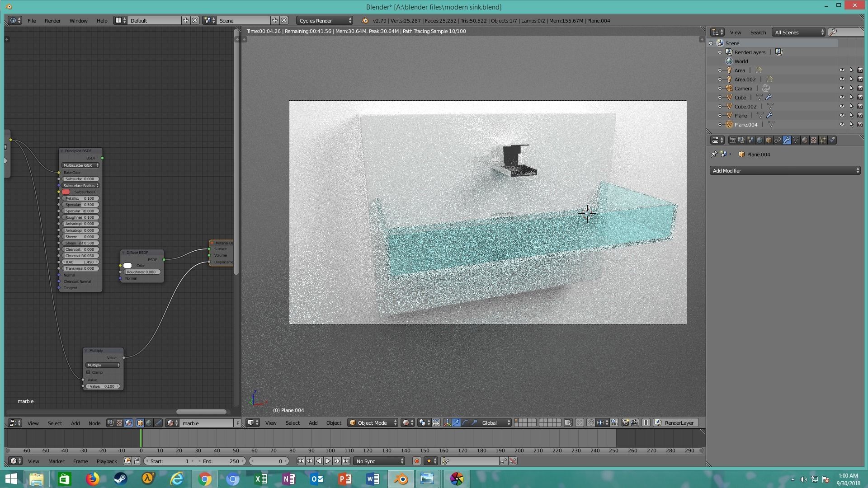The image size is (868, 488).
Task: Expand the Cube item in outliner
Action: click(x=720, y=97)
